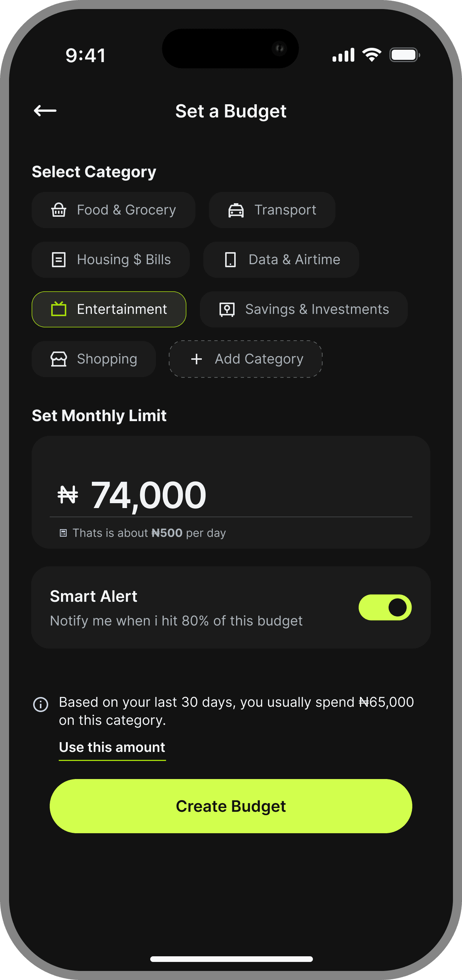This screenshot has height=980, width=462.
Task: Tap the calculator icon under the limit
Action: (x=63, y=533)
